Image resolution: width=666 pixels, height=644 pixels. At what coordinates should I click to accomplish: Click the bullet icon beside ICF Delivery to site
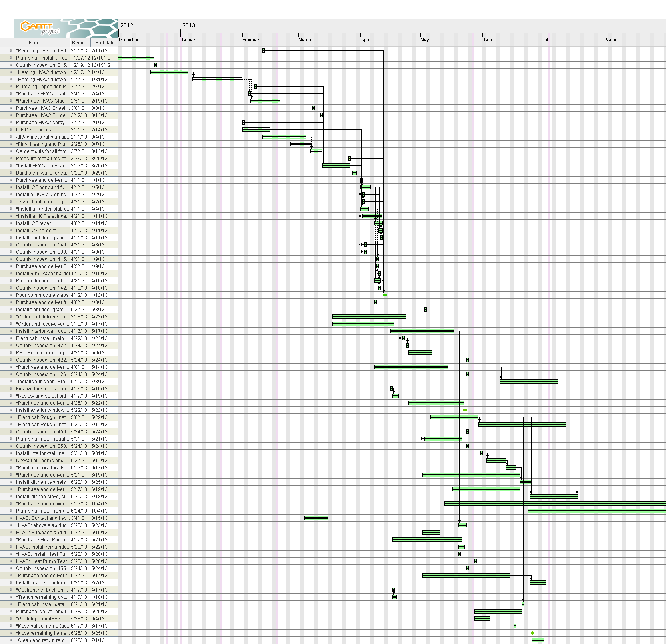[x=11, y=130]
